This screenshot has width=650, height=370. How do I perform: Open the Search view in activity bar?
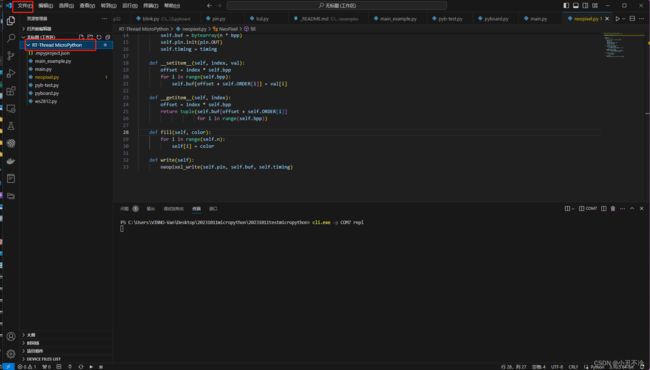(x=11, y=38)
